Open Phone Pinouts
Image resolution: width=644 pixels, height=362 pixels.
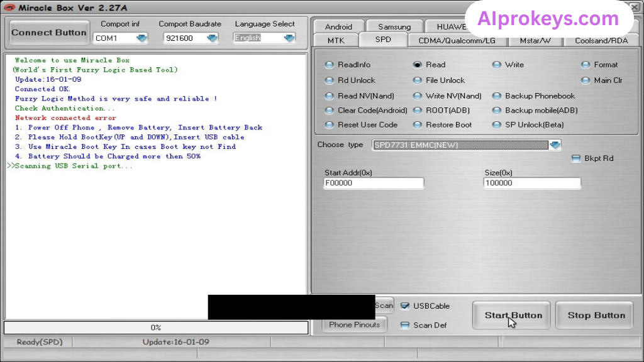pos(354,325)
